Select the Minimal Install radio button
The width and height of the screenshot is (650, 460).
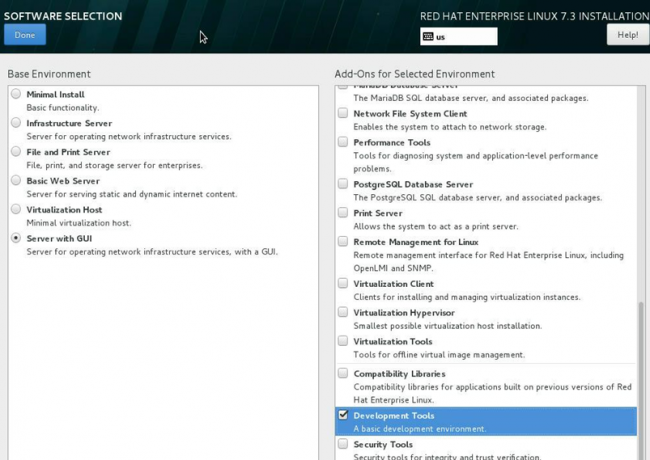16,94
